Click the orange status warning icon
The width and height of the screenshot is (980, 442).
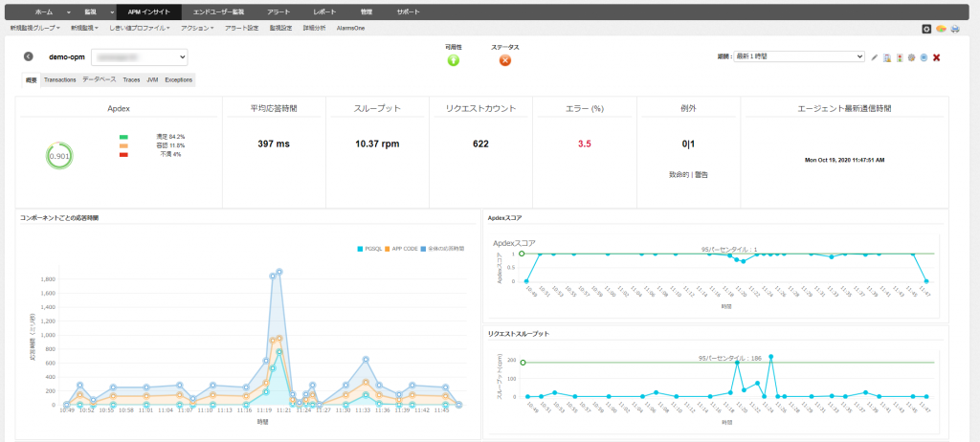point(505,60)
